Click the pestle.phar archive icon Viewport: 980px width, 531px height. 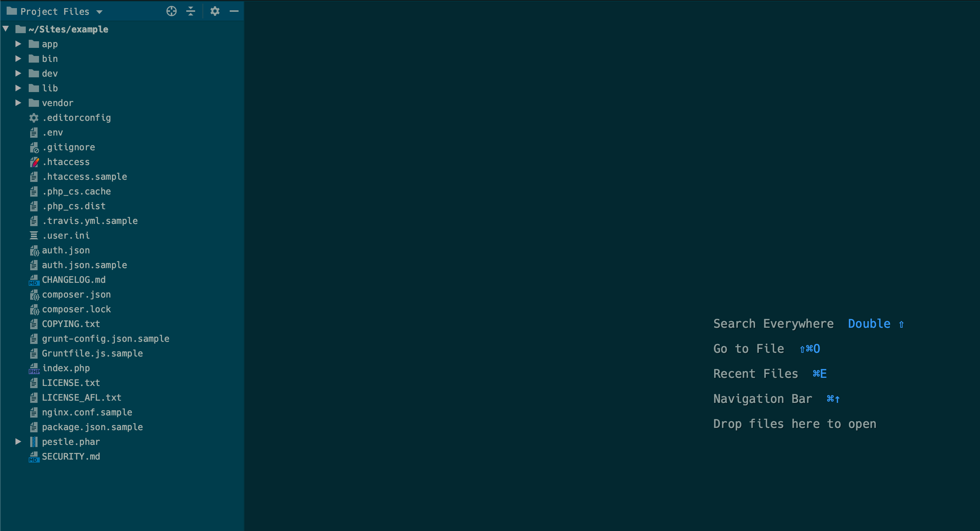click(x=34, y=442)
